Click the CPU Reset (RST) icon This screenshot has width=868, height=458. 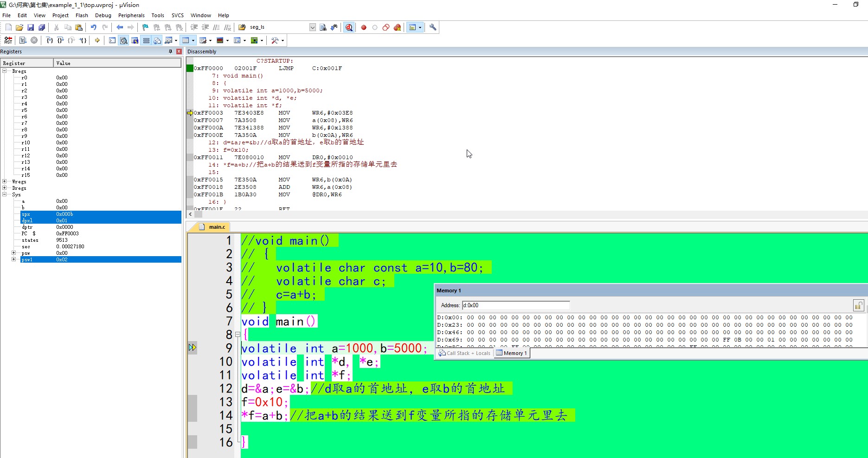(8, 40)
